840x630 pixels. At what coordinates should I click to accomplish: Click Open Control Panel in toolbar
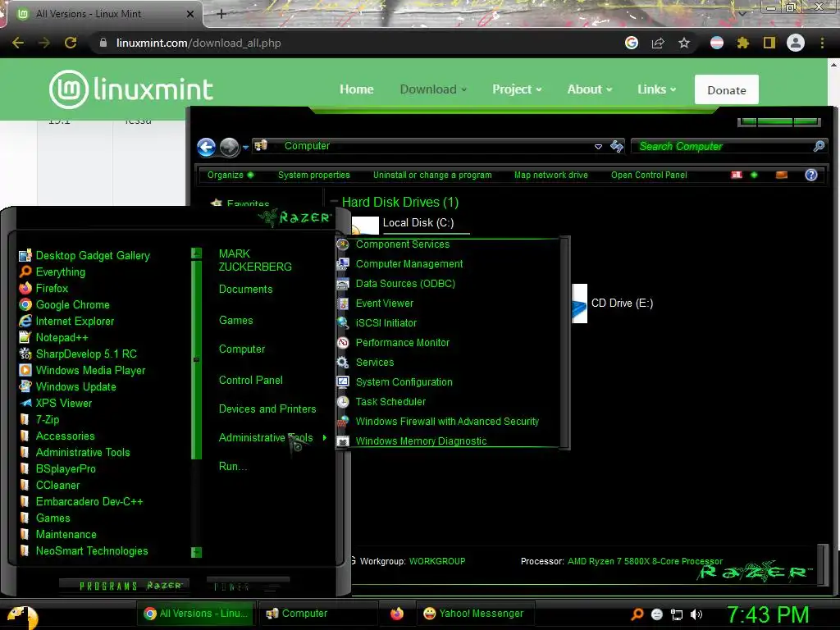click(649, 176)
